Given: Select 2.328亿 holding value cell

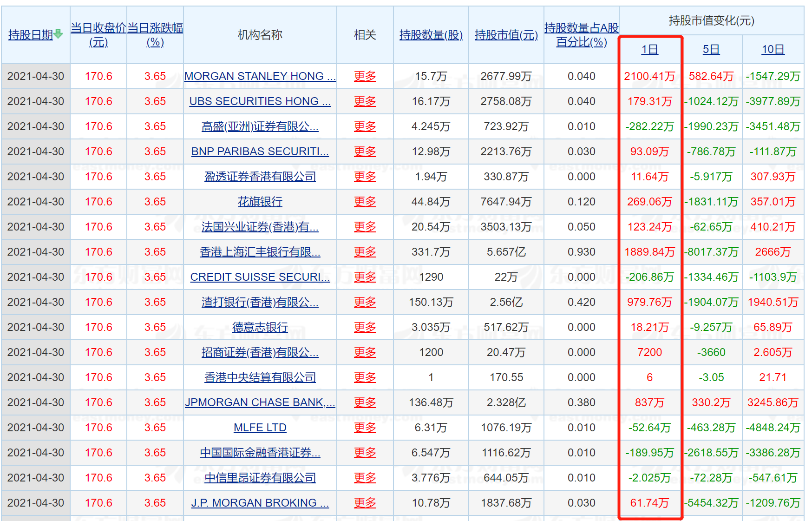Looking at the screenshot, I should 506,402.
